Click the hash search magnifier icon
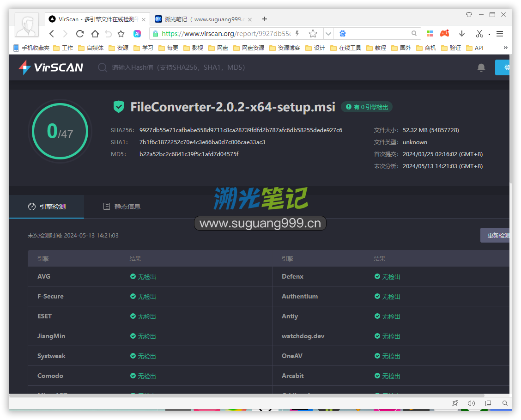 click(103, 67)
